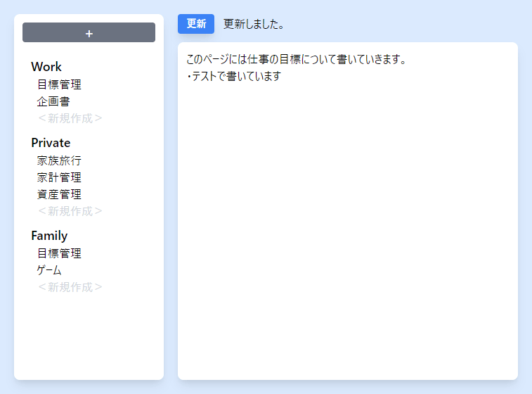Select the Family category heading

[49, 236]
